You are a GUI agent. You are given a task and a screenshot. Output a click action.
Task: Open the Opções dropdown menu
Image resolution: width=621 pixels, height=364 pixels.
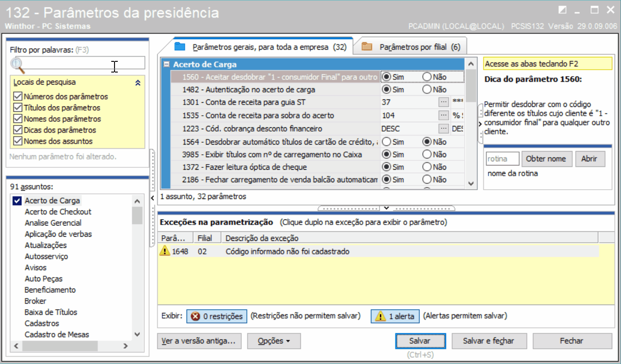[274, 341]
